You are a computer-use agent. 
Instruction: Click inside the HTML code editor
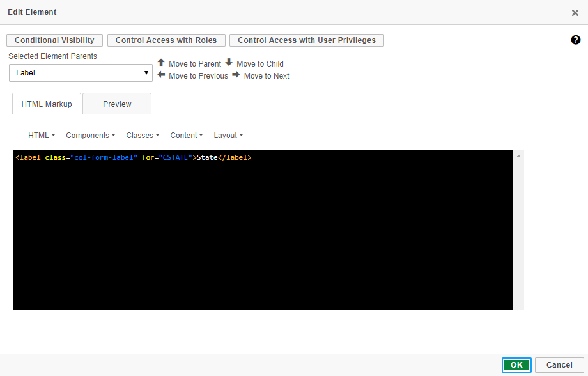pos(263,230)
